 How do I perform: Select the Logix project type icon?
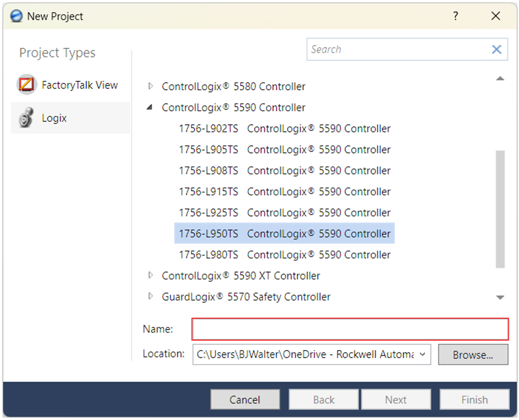[x=27, y=118]
